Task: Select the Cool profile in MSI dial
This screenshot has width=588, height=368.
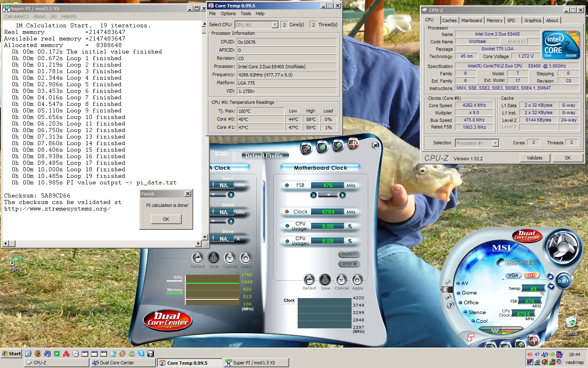Action: [479, 321]
